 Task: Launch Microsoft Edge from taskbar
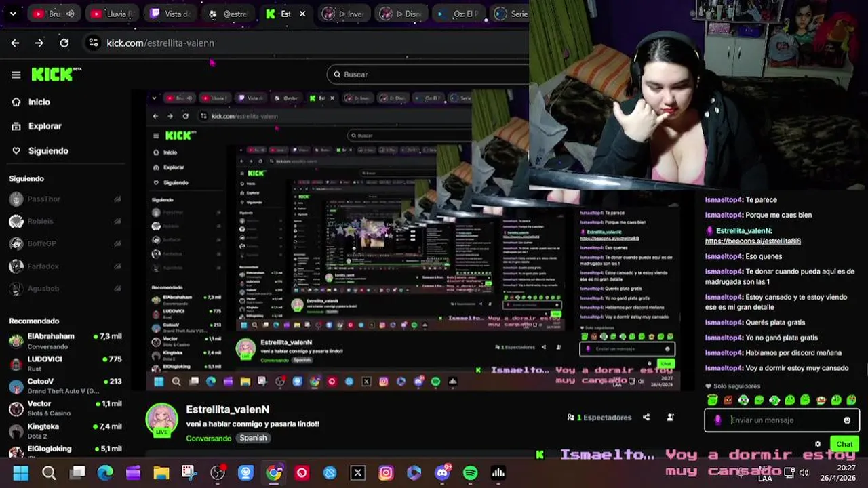105,473
